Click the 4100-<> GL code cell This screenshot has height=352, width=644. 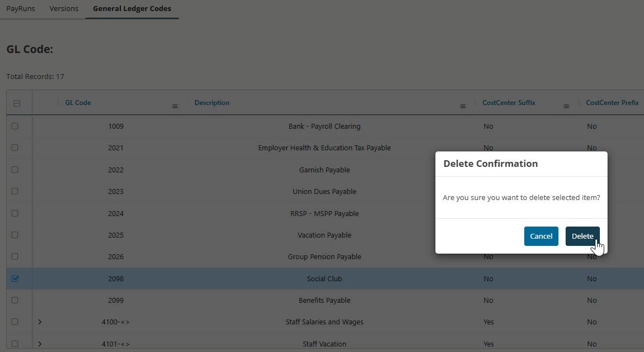pos(115,322)
